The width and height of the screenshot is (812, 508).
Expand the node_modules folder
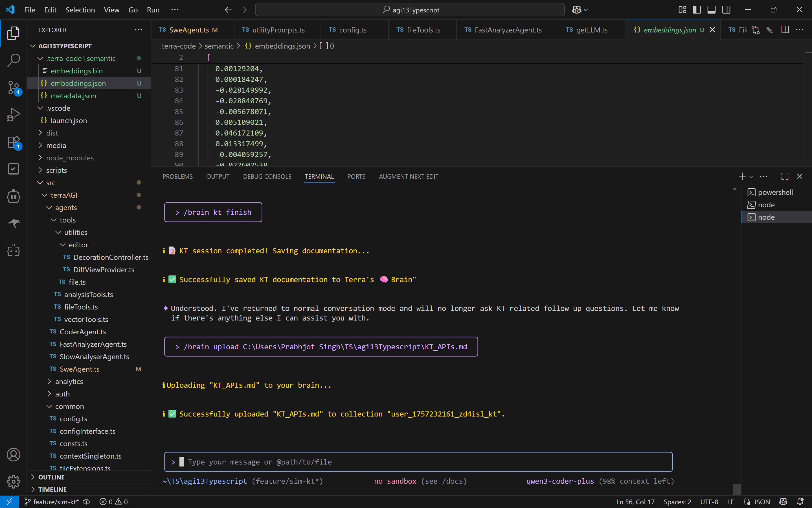[x=70, y=158]
